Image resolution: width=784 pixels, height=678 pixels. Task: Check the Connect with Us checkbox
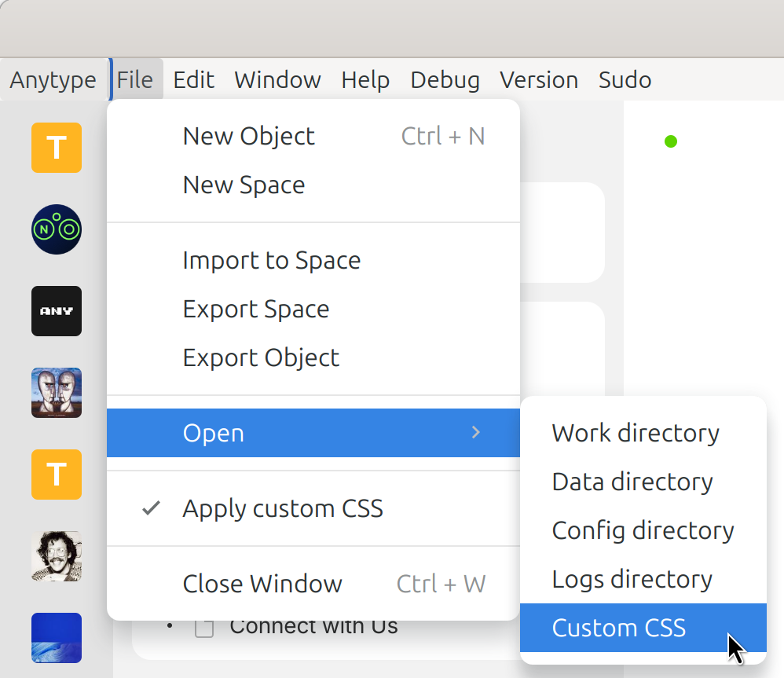(204, 628)
